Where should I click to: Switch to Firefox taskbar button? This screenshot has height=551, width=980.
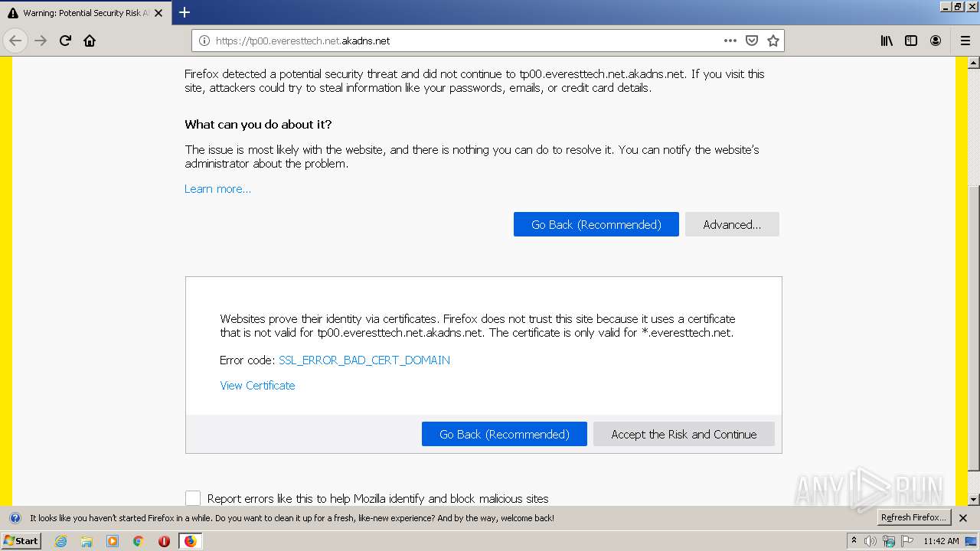tap(190, 541)
